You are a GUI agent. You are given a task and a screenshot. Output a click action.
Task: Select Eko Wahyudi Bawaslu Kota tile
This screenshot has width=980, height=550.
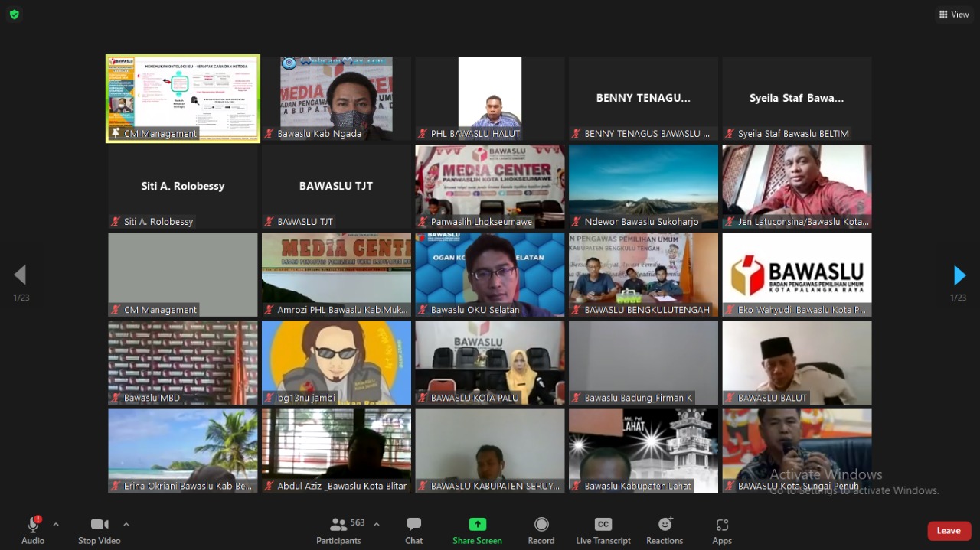[x=797, y=275]
